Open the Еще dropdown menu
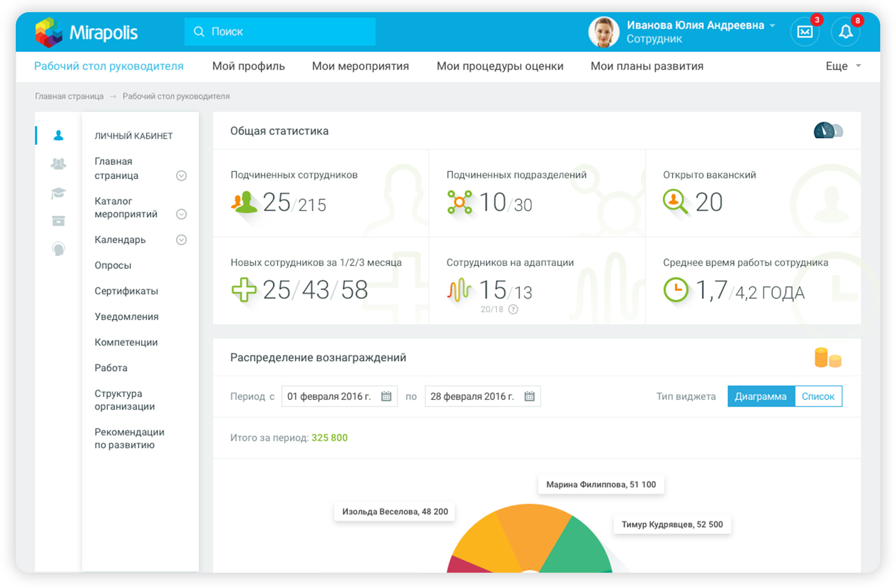The height and width of the screenshot is (588, 896). click(843, 66)
